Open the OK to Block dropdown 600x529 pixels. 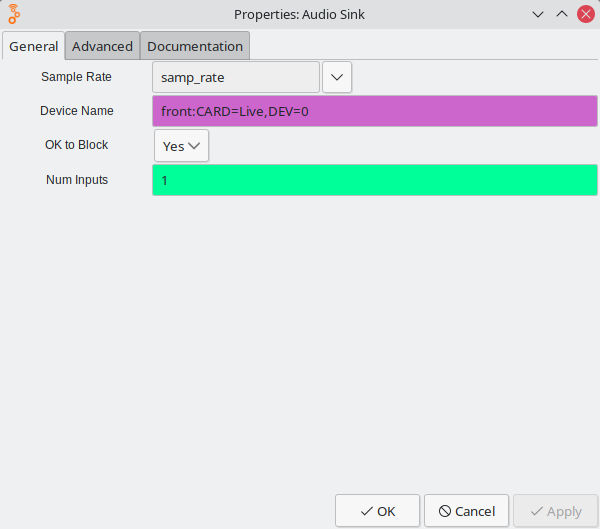[182, 146]
